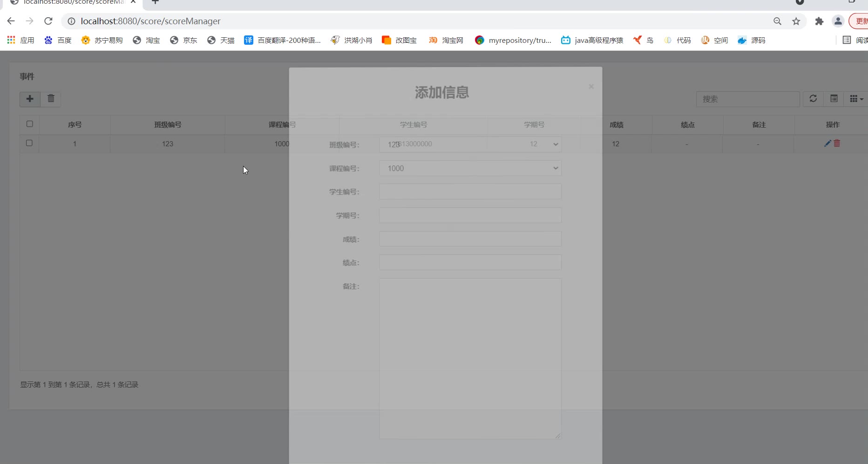Click the table refresh icon

pos(813,99)
